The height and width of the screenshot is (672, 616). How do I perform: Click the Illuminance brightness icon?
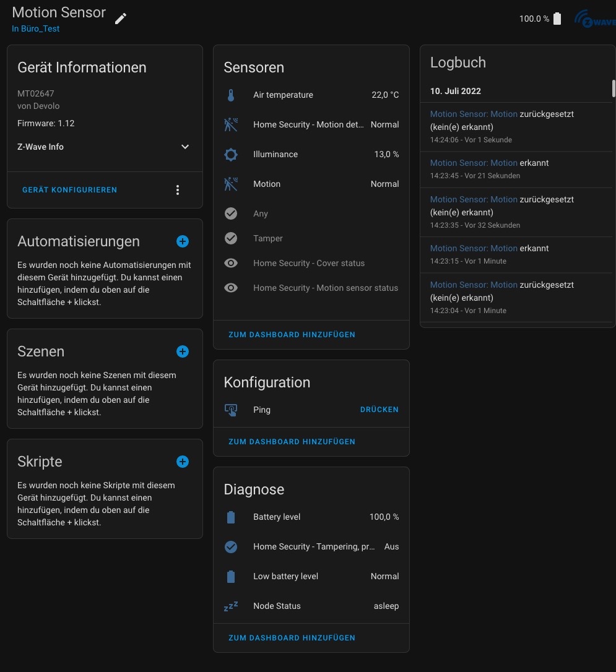coord(231,155)
